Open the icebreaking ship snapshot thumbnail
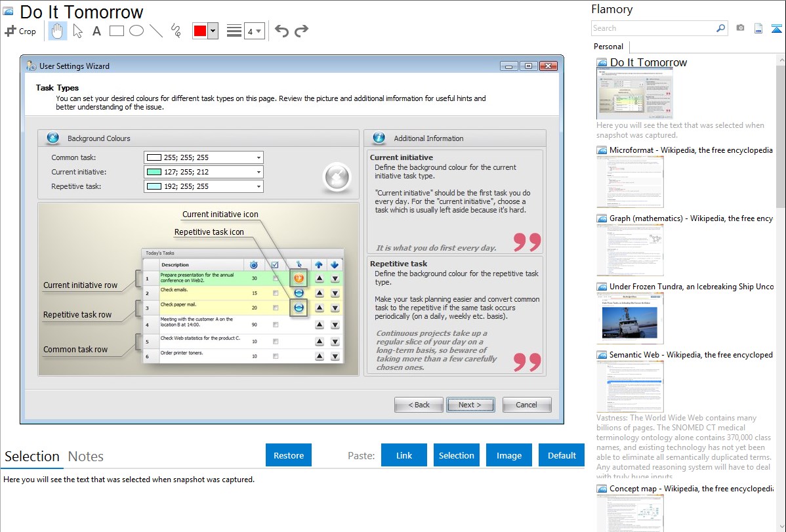Image resolution: width=786 pixels, height=532 pixels. 630,318
